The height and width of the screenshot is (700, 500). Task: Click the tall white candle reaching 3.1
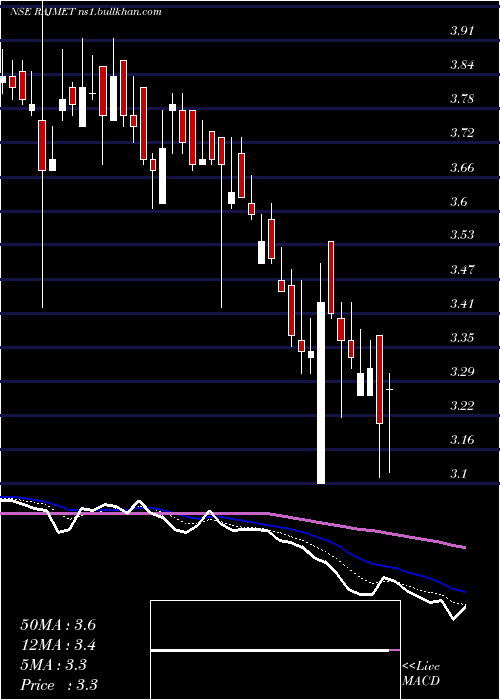point(321,393)
